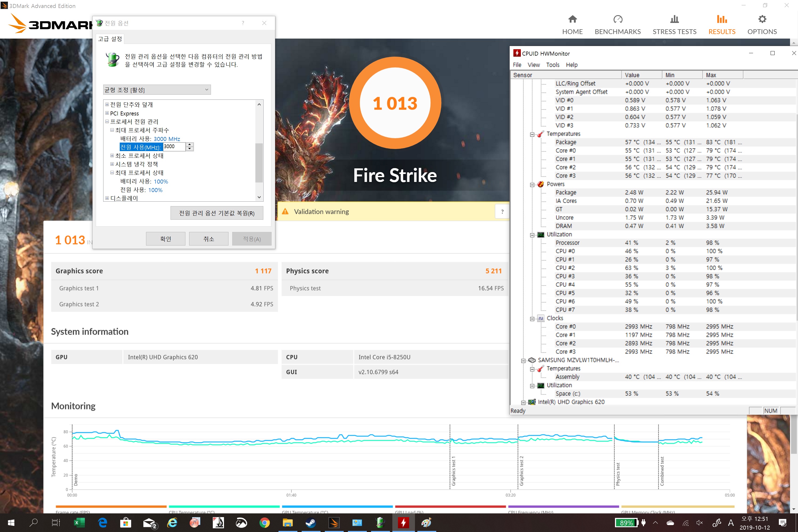Click 확인 button in power options

[x=165, y=239]
